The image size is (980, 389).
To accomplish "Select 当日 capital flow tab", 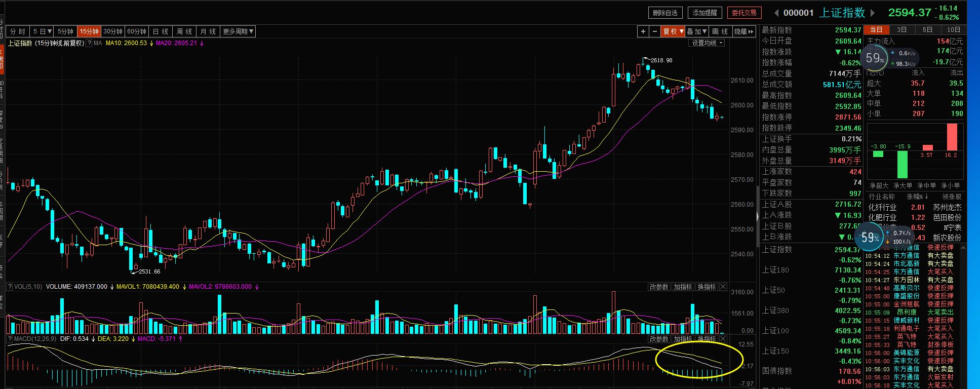I will click(x=877, y=30).
